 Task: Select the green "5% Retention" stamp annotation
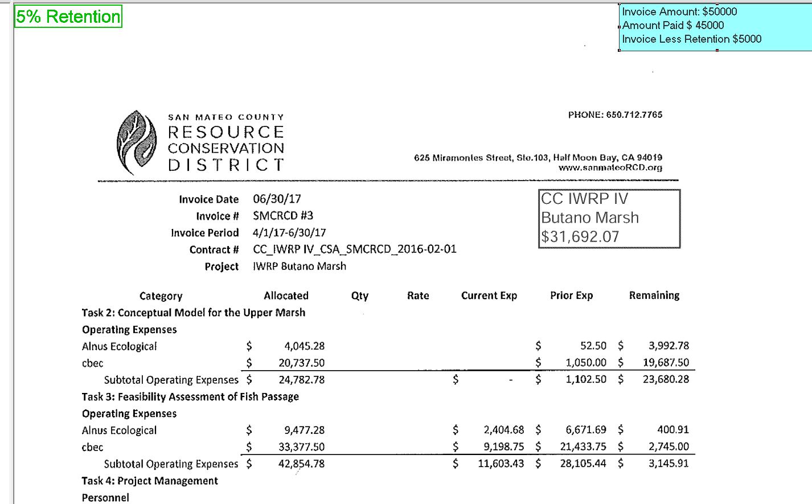pos(68,17)
